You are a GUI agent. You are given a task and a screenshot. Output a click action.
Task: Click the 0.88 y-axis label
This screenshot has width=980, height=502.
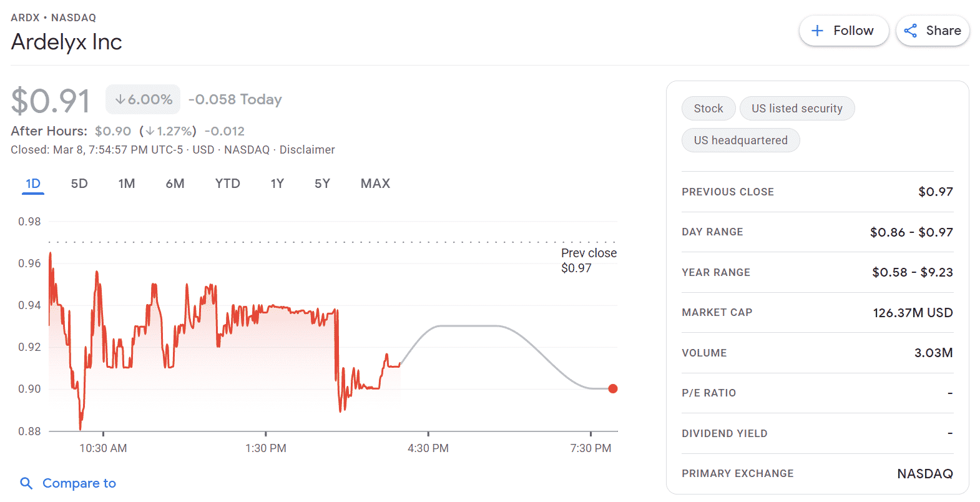29,431
